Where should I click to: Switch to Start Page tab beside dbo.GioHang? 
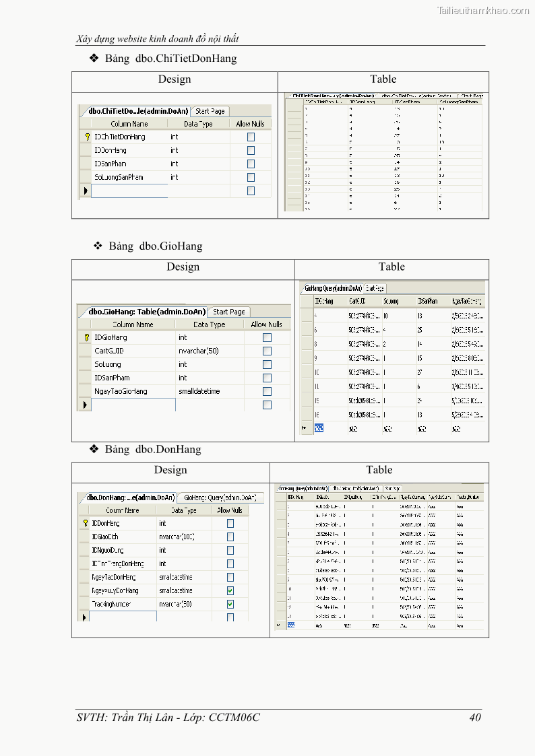[229, 312]
